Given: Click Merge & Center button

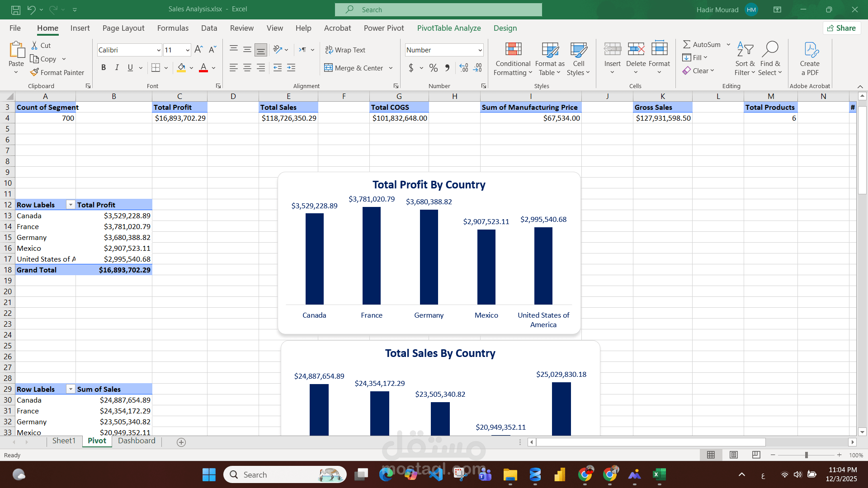Looking at the screenshot, I should [x=354, y=68].
